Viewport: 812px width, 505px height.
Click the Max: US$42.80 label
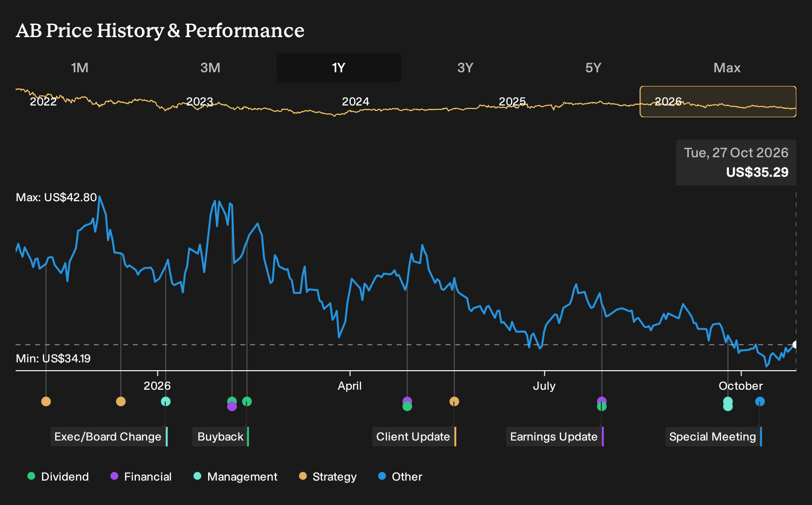click(x=56, y=197)
